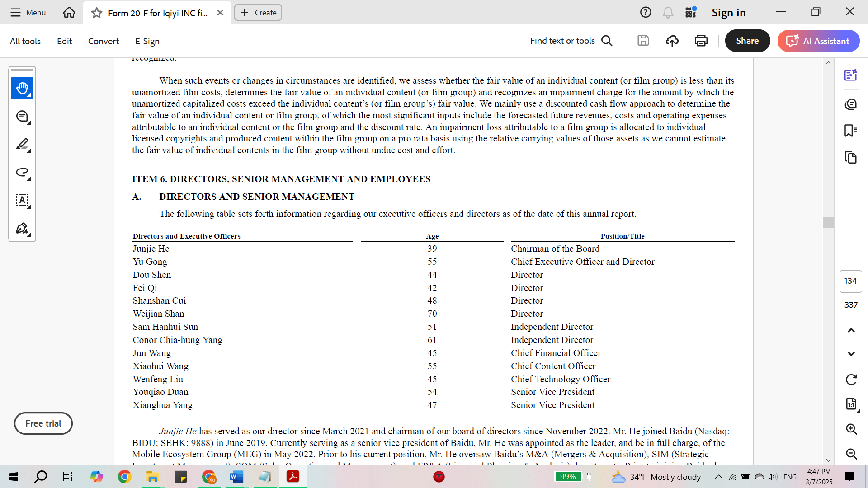Open the AI Assistant side panel icon

(x=851, y=75)
